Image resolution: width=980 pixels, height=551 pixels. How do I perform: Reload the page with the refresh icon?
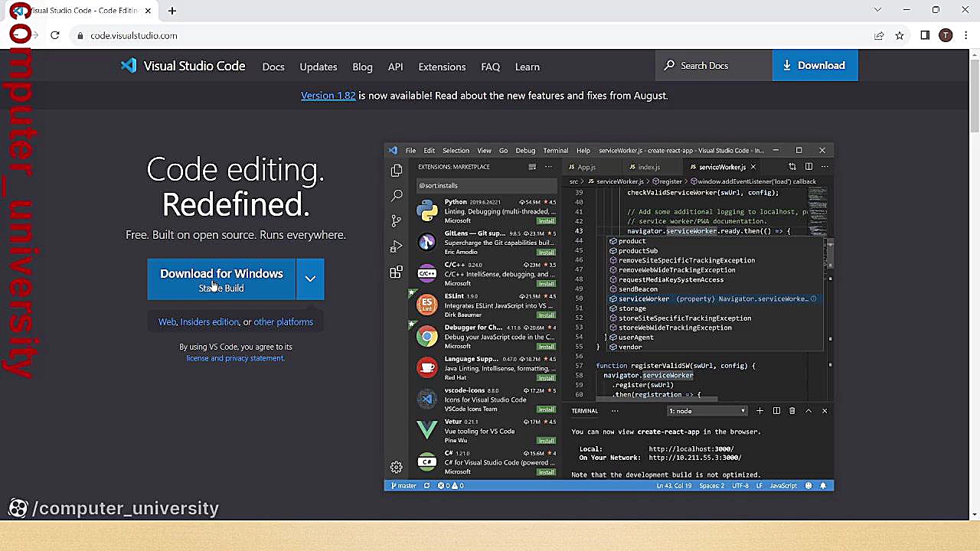click(55, 35)
